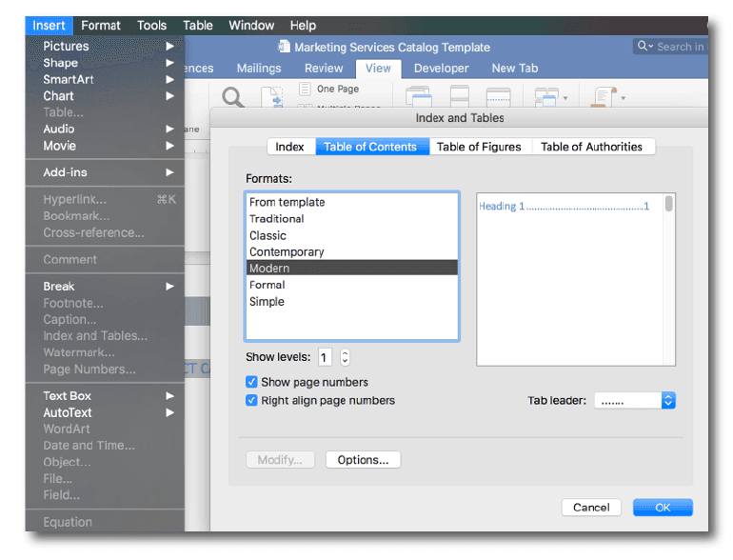Click the Zoom magnifier icon in View ribbon
The width and height of the screenshot is (733, 560).
(x=232, y=97)
